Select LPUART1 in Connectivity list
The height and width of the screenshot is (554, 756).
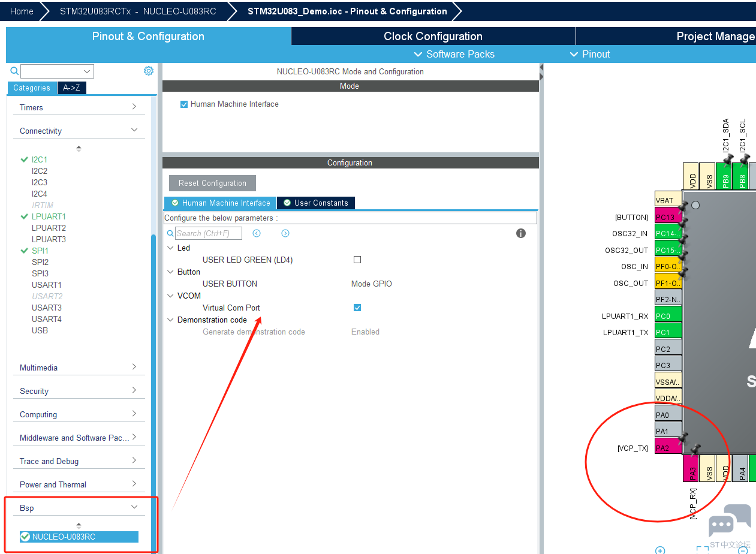[x=49, y=216]
